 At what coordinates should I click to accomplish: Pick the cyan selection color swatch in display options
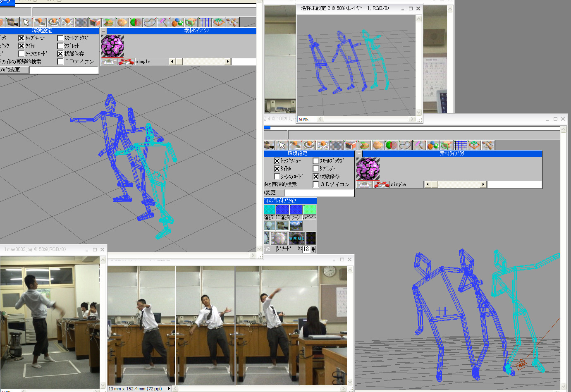(x=270, y=210)
